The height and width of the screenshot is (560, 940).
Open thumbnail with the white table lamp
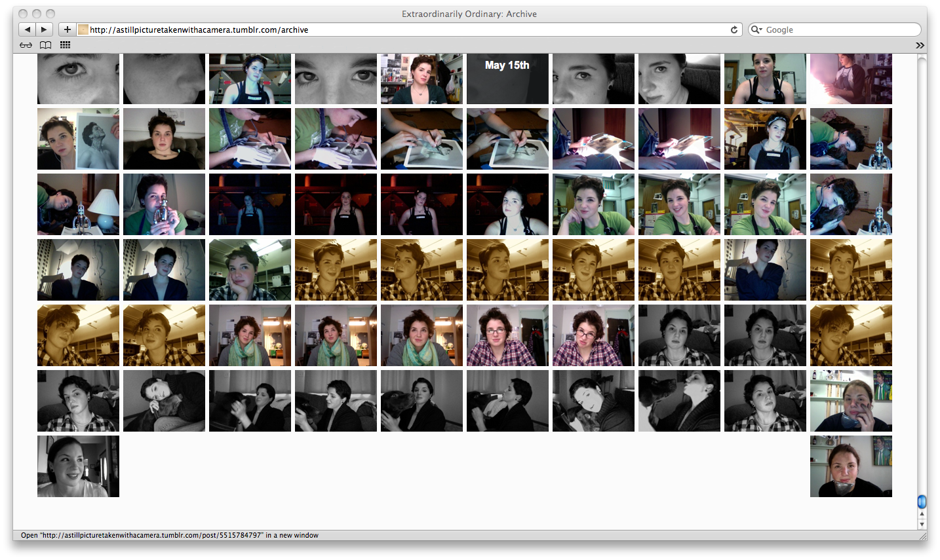pyautogui.click(x=78, y=204)
